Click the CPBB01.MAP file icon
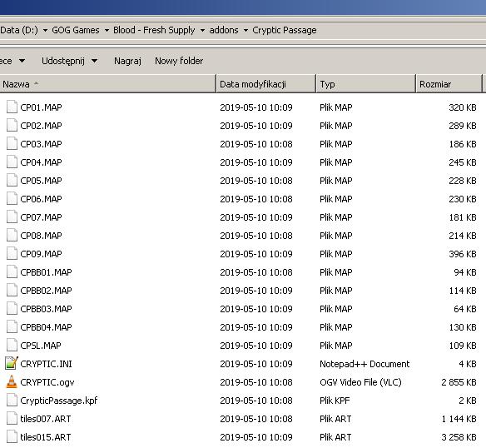Viewport: 486px width, 448px height. click(x=12, y=271)
